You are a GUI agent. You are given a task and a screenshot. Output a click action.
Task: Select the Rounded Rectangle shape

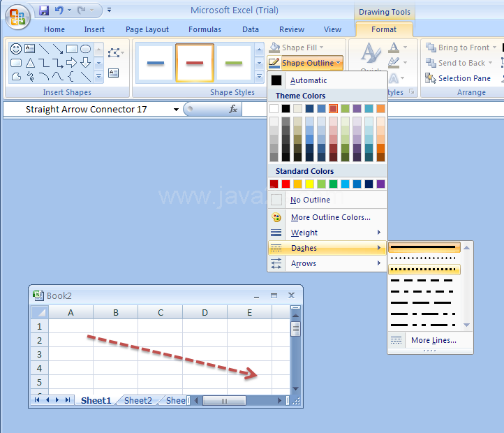pos(16,63)
